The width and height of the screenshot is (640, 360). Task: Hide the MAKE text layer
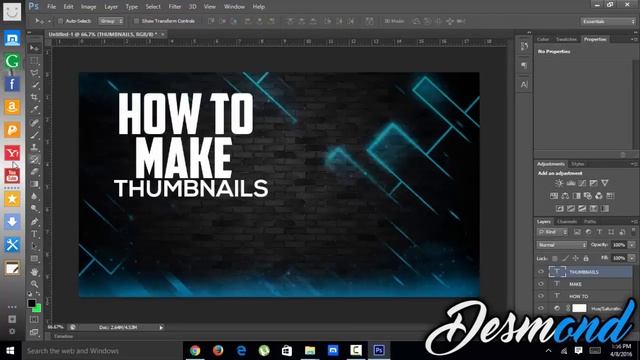(x=541, y=284)
